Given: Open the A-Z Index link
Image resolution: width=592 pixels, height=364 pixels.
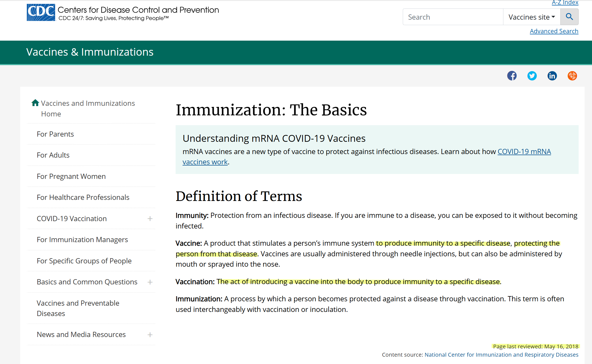Looking at the screenshot, I should 565,3.
